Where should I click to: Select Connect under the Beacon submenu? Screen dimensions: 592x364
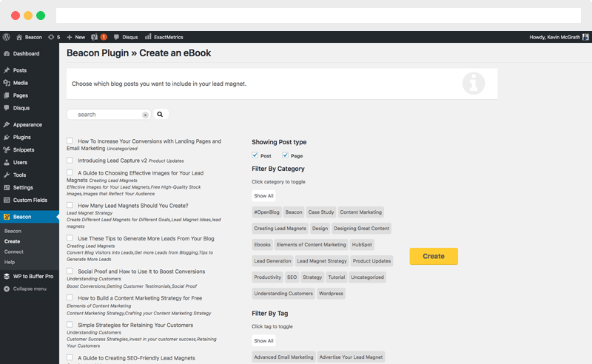[14, 252]
